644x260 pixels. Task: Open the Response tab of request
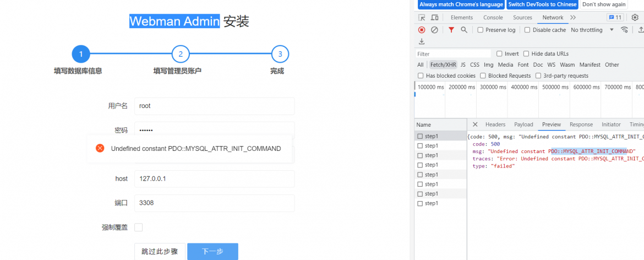point(581,124)
